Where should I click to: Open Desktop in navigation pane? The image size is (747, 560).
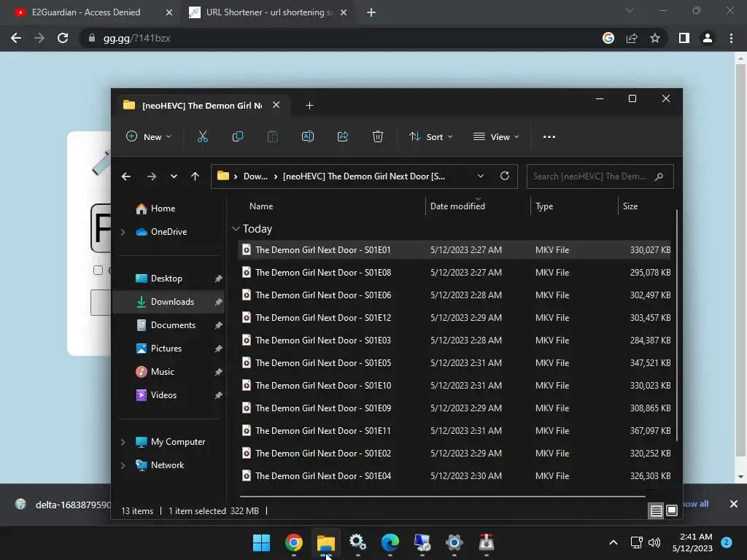coord(166,279)
